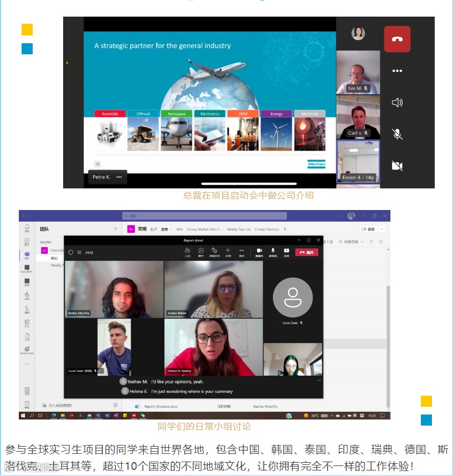
Task: Toggle the disabled camera in the slide meeting
Action: click(397, 166)
